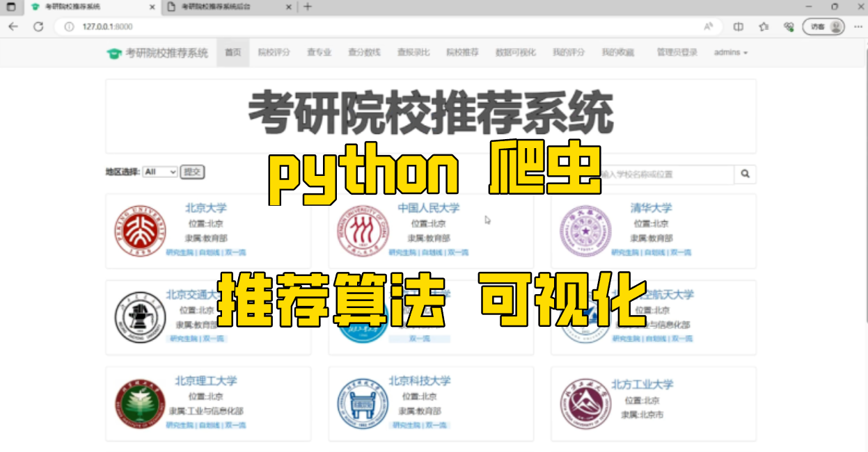The image size is (868, 452).
Task: Open 查专业 in the navbar
Action: pyautogui.click(x=319, y=53)
